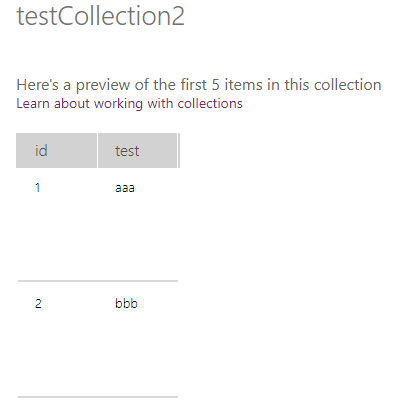Click the blank area under id value 2
The width and height of the screenshot is (397, 406).
[56, 352]
